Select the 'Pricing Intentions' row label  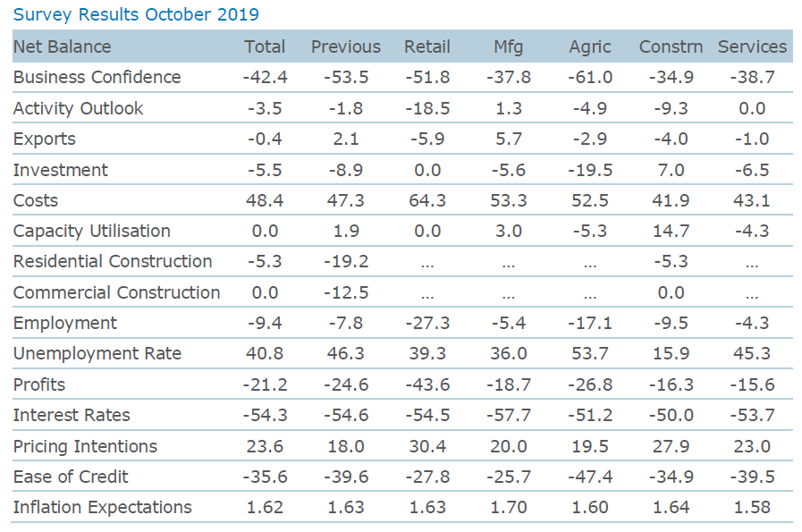pos(85,446)
